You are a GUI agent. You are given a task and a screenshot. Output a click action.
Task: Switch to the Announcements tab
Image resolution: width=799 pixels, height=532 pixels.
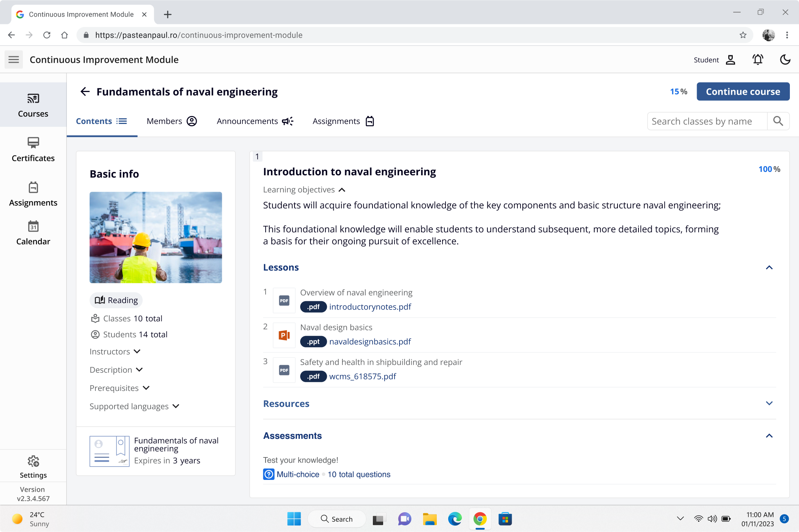(255, 121)
